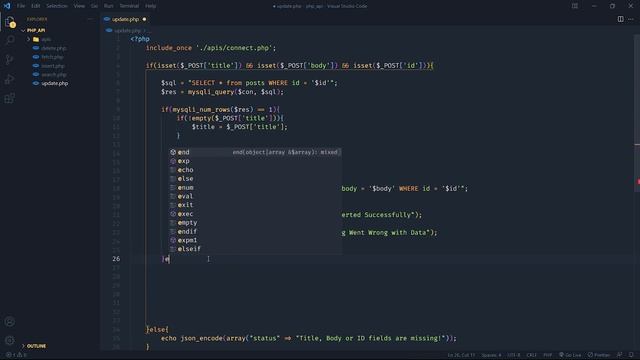The width and height of the screenshot is (640, 360).
Task: Click the '}else{' line near bottom
Action: pyautogui.click(x=157, y=329)
